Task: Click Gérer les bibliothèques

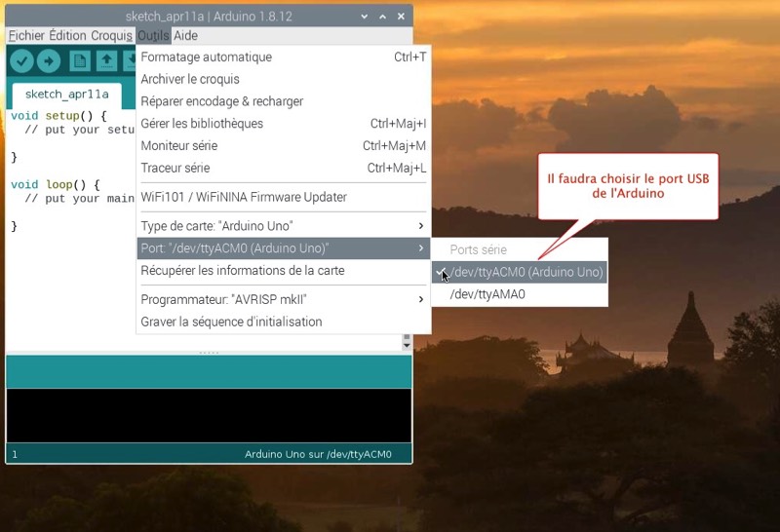Action: 202,124
